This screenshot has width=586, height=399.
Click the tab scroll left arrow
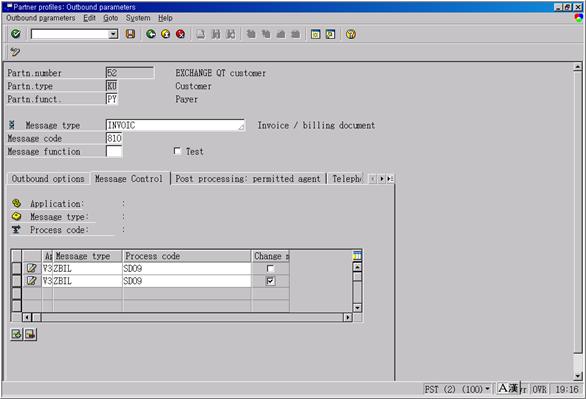pyautogui.click(x=373, y=179)
